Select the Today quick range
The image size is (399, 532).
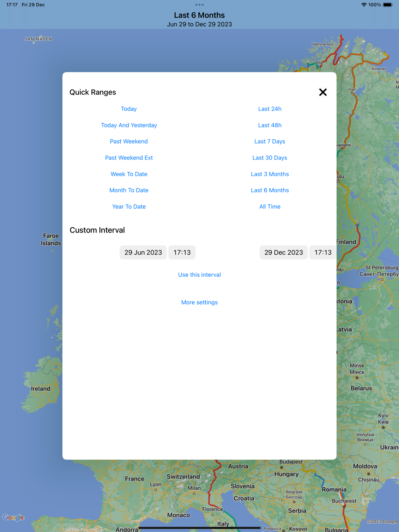[x=129, y=109]
